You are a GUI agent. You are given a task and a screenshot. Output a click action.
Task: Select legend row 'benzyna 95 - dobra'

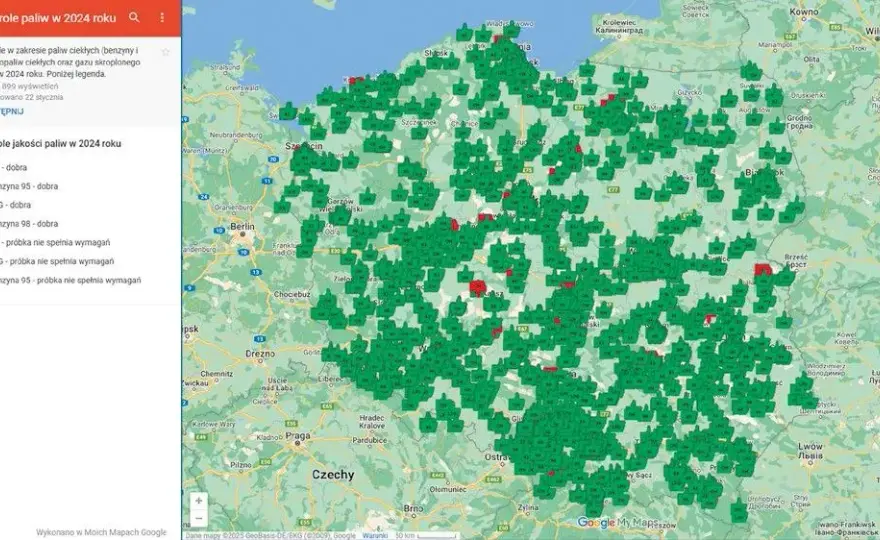pos(29,186)
